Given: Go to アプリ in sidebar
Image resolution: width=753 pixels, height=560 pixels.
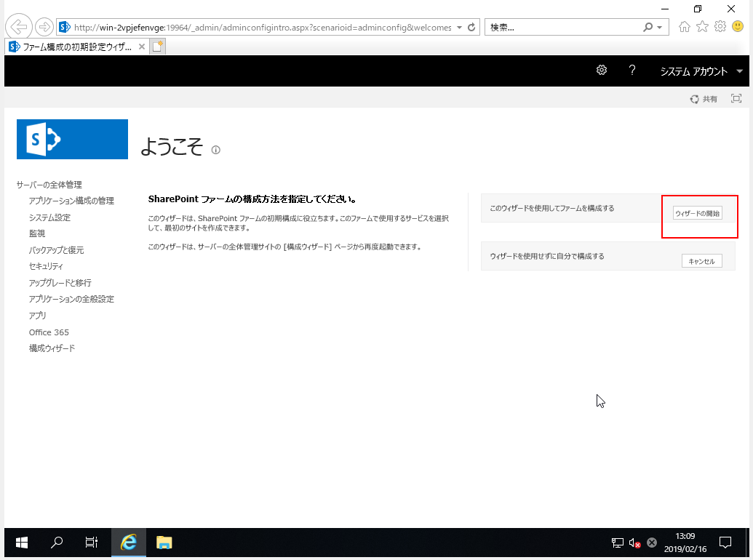Looking at the screenshot, I should tap(37, 315).
